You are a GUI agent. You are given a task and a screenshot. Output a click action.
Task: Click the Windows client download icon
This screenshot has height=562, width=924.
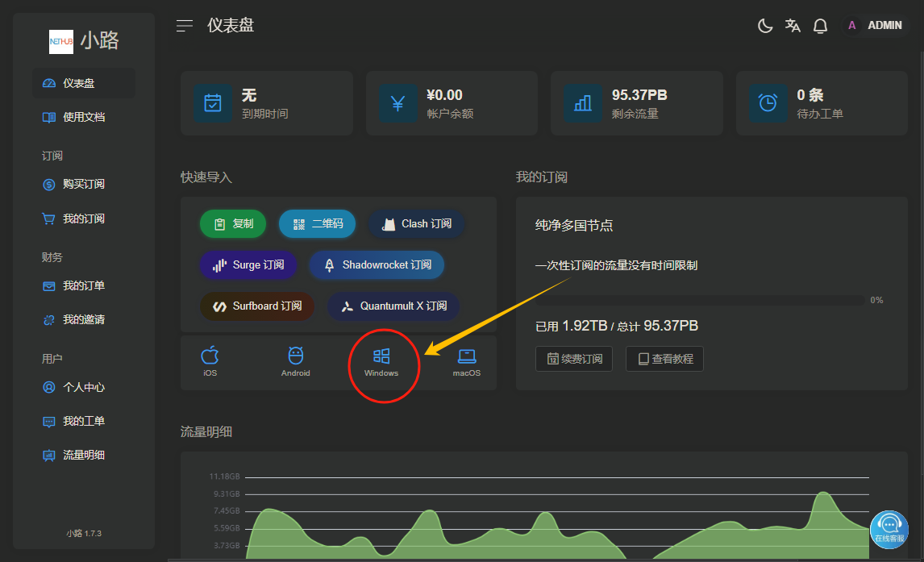(381, 361)
